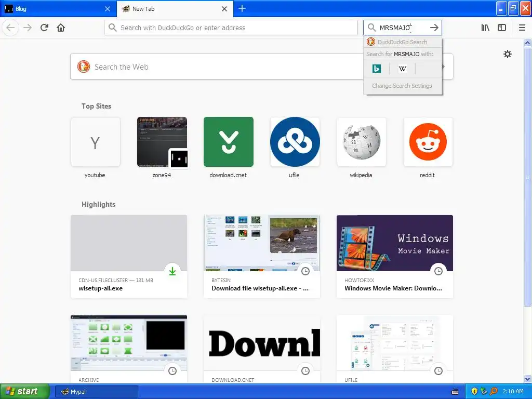Click the green download arrow on wlsetup-all.exe
This screenshot has width=532, height=399.
[x=172, y=271]
